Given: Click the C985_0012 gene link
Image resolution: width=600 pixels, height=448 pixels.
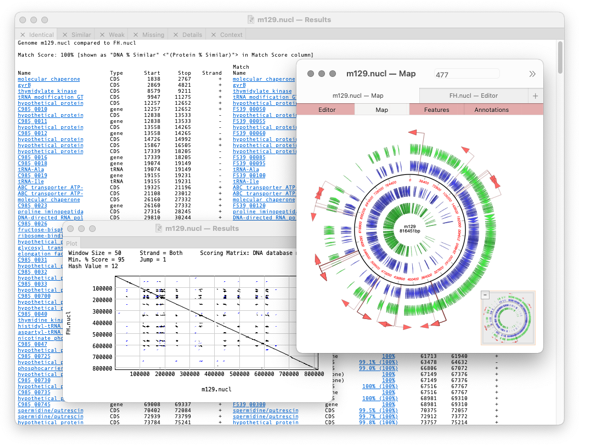Looking at the screenshot, I should coord(32,133).
